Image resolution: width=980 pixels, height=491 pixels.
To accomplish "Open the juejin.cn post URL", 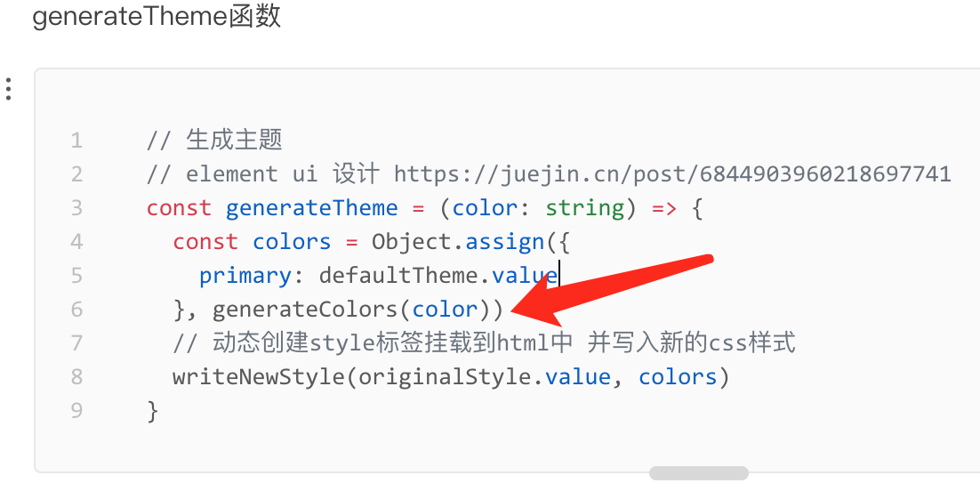I will pos(672,174).
